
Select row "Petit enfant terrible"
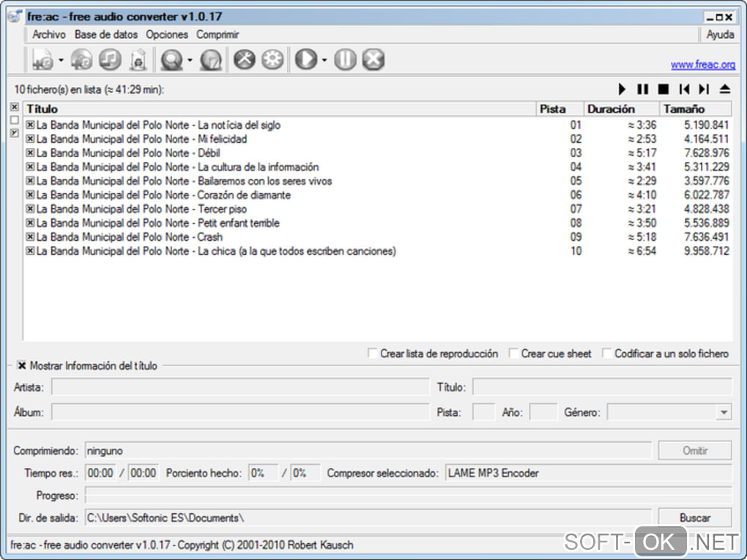pyautogui.click(x=377, y=223)
